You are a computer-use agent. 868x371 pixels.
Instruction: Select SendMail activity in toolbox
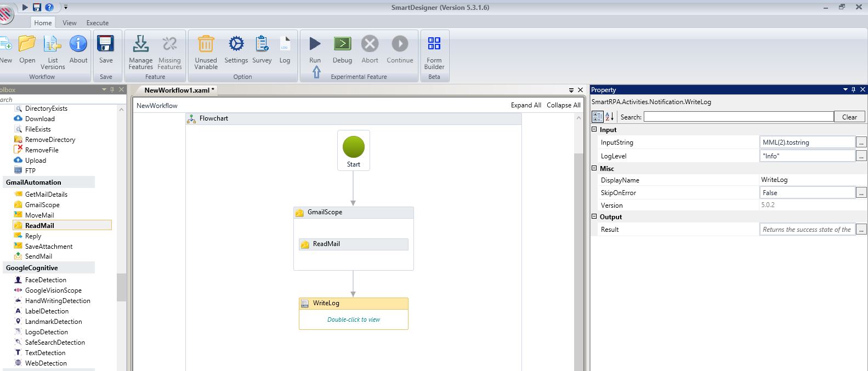point(38,256)
